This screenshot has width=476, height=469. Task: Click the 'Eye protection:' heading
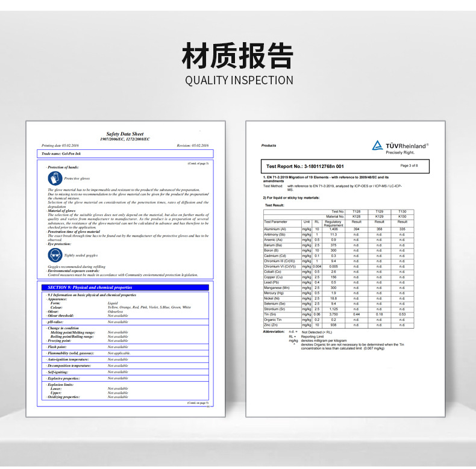point(60,244)
